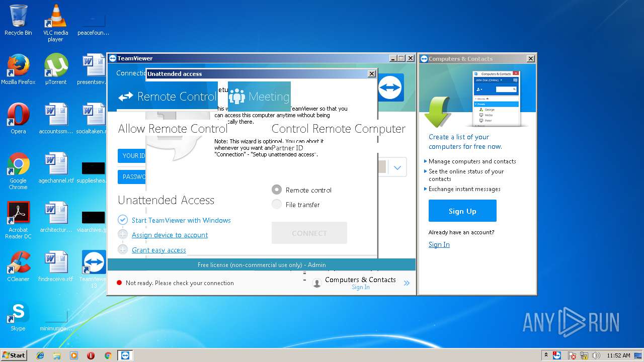Click Sign In under Computers & Contacts footer

[361, 287]
